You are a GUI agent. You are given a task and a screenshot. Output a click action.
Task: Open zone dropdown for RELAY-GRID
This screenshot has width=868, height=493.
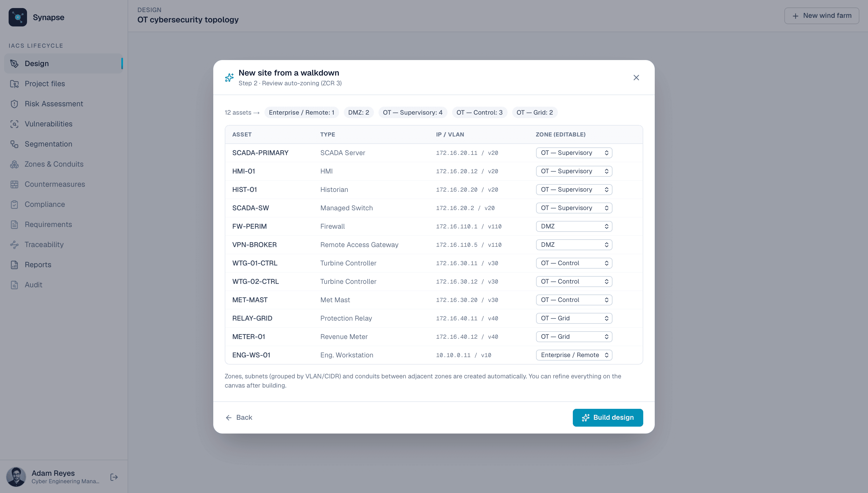tap(574, 318)
